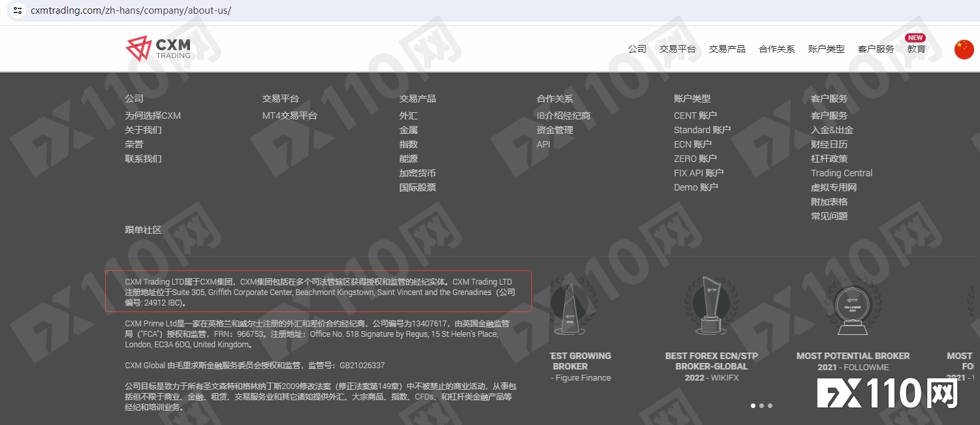The height and width of the screenshot is (425, 980).
Task: Open the API partnership link
Action: 543,144
